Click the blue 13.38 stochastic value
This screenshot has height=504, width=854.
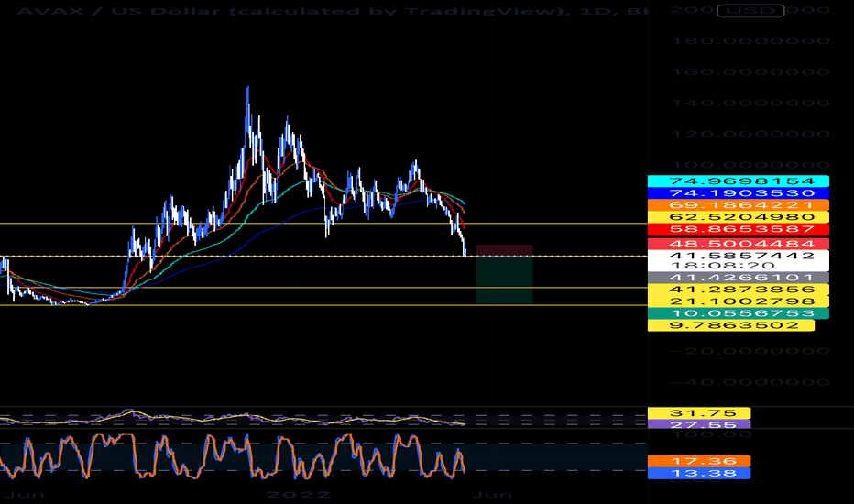699,474
